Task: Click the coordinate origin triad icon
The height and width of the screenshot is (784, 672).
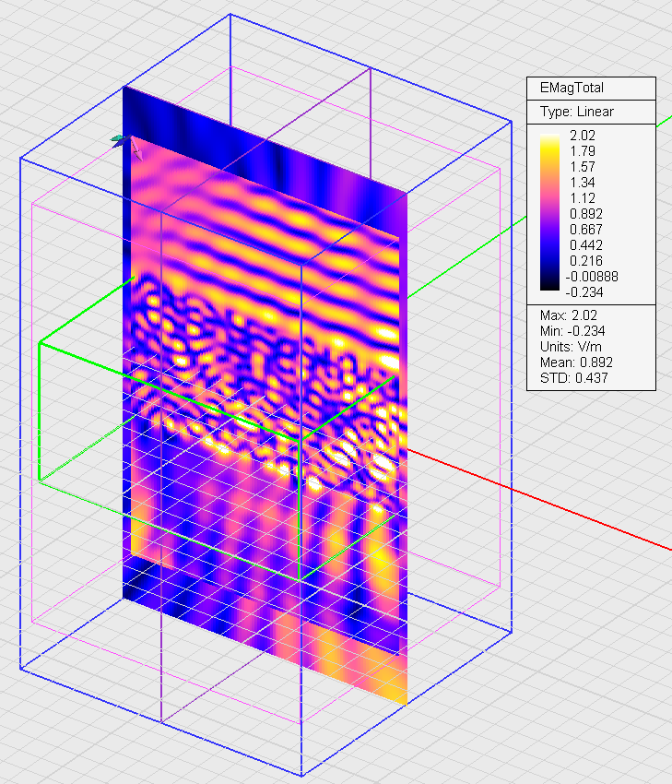Action: tap(126, 145)
